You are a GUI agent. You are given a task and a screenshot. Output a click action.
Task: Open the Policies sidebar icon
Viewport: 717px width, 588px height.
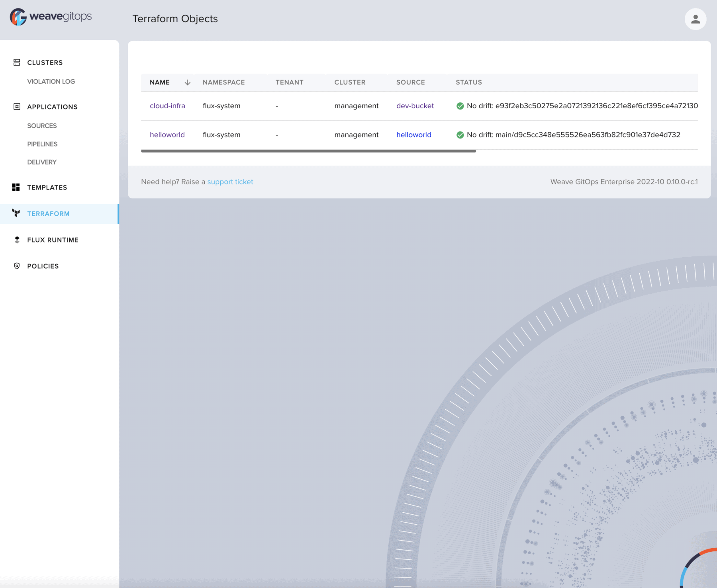point(16,266)
